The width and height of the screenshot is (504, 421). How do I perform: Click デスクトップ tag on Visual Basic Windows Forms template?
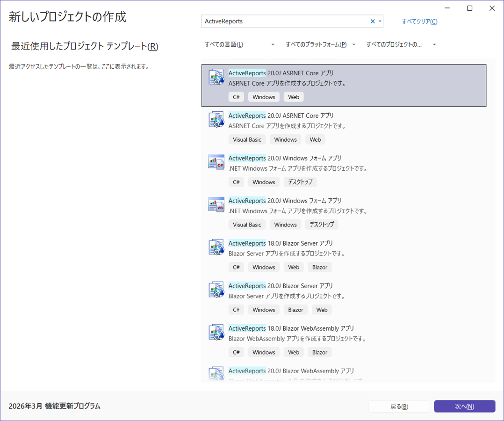[x=322, y=225]
